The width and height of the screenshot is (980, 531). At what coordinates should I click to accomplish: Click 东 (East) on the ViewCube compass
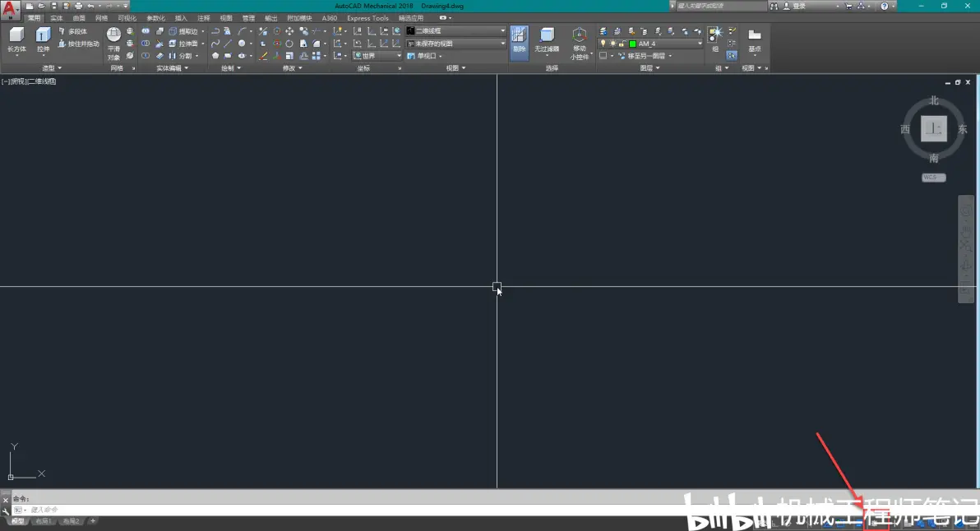(x=963, y=129)
